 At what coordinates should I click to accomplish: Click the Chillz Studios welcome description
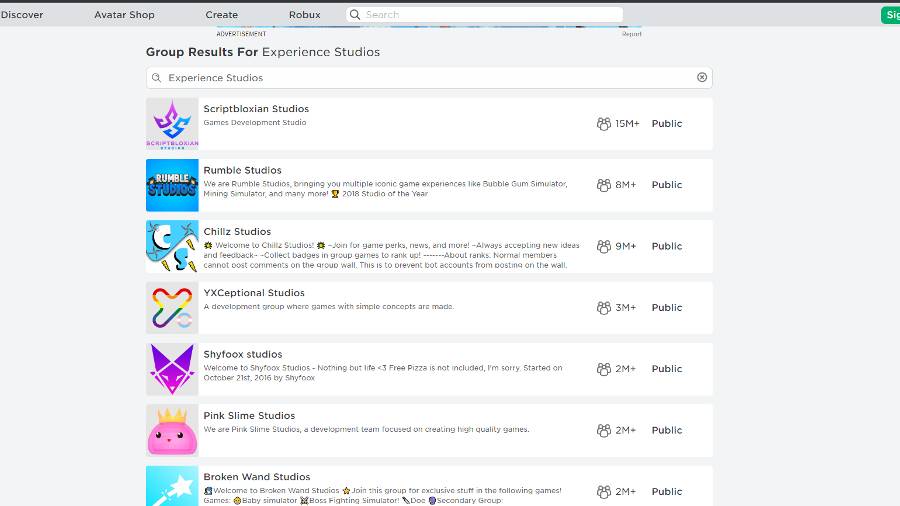[391, 255]
